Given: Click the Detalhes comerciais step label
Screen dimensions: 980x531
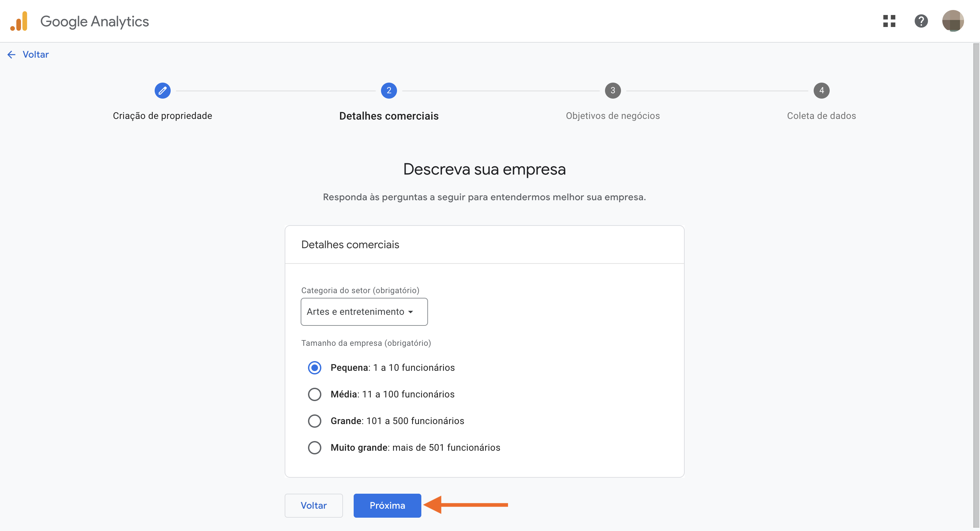Looking at the screenshot, I should [388, 116].
